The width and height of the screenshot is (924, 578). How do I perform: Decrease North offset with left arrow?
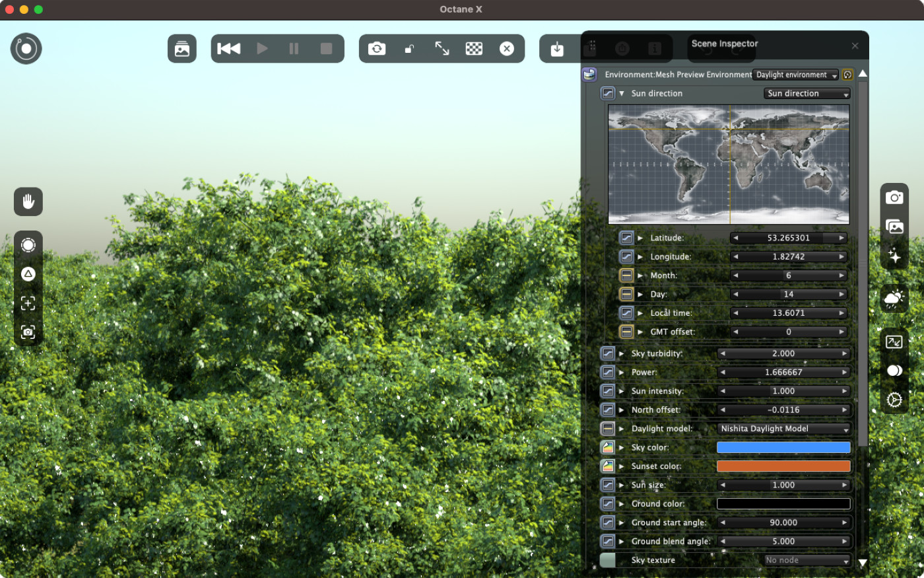(x=723, y=410)
